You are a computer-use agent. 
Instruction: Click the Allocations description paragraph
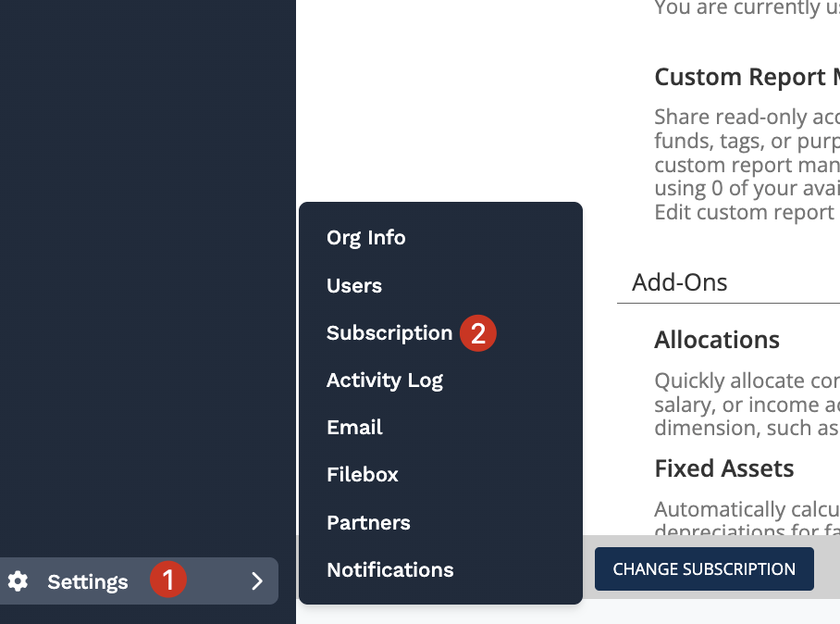coord(747,405)
